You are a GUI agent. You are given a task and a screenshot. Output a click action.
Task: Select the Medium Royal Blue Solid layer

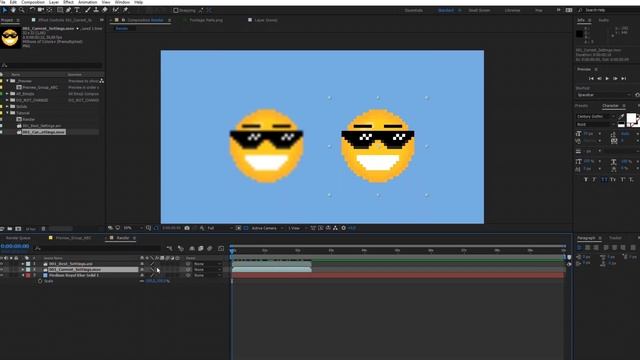(73, 276)
